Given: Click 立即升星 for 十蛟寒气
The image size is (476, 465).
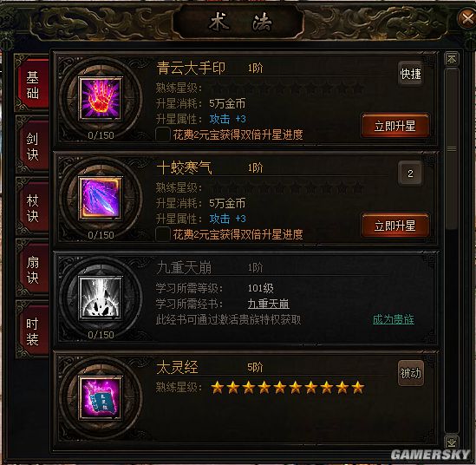Looking at the screenshot, I should (394, 226).
